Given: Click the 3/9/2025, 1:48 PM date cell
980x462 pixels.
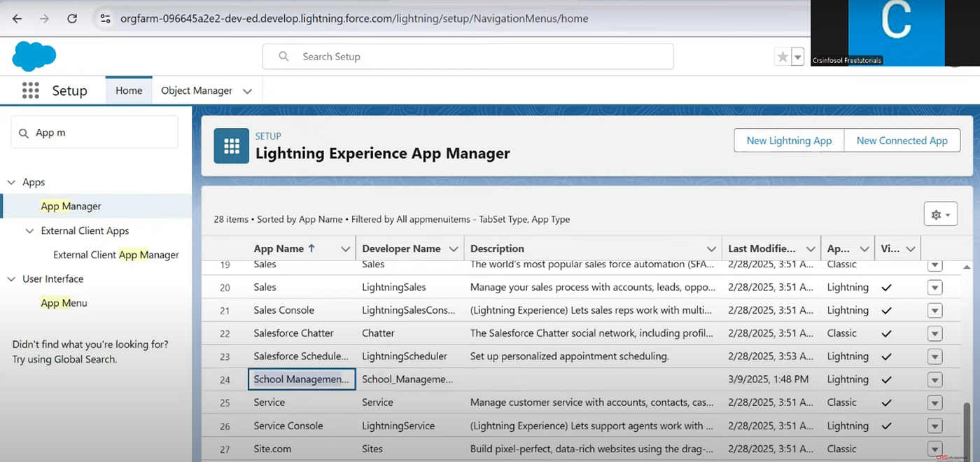Looking at the screenshot, I should point(768,379).
